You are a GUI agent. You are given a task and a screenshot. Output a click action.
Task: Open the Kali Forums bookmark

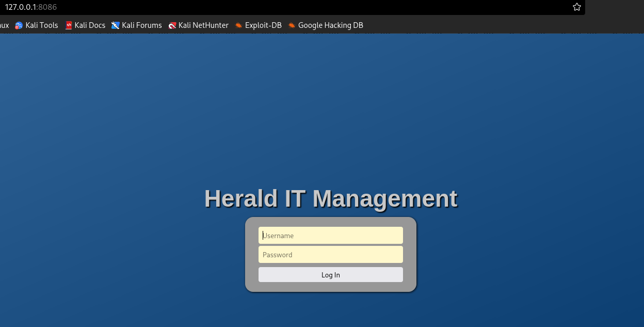tap(137, 25)
